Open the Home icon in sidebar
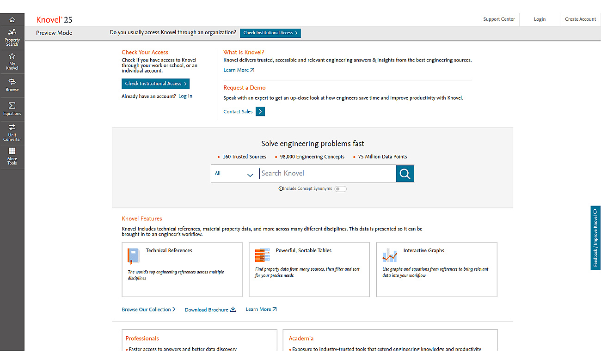The image size is (601, 364). 12,19
